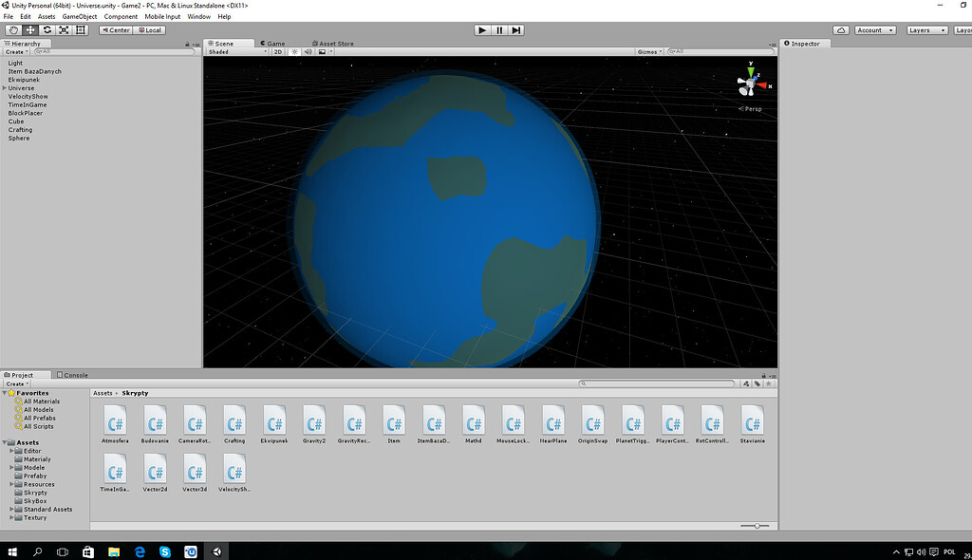Viewport: 972px width, 560px height.
Task: Open the Gizmos dropdown
Action: 646,51
